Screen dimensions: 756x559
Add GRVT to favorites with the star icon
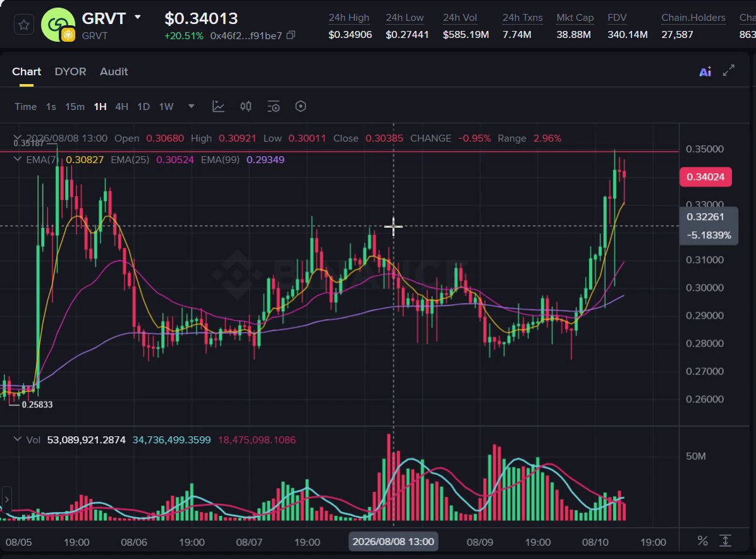coord(23,25)
